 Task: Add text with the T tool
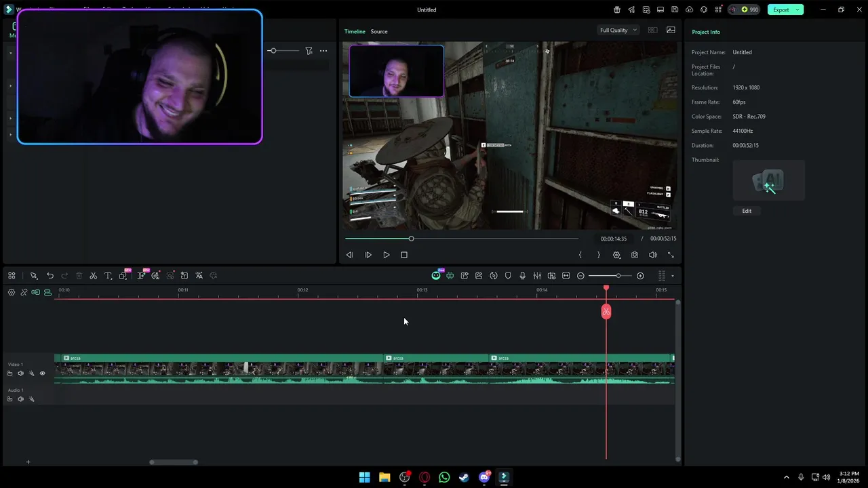(108, 276)
